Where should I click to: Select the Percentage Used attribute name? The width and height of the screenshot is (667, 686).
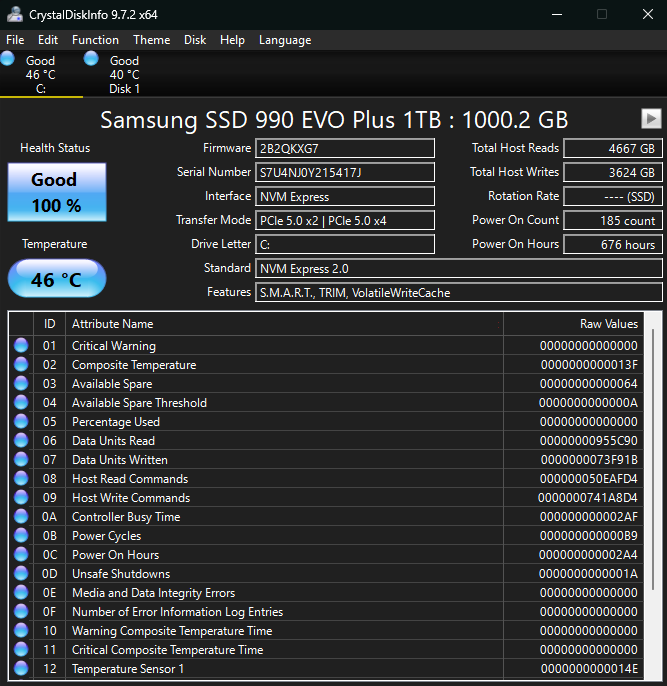click(116, 422)
